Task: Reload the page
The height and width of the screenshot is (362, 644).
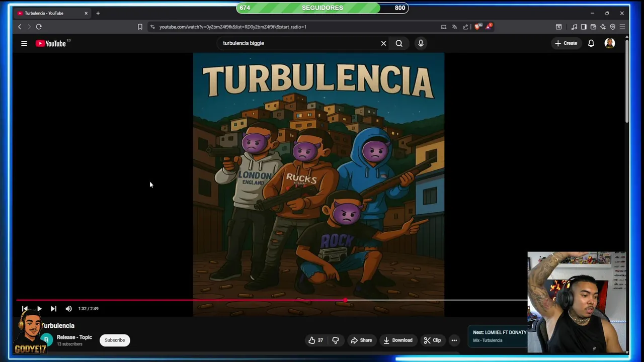Action: point(39,27)
